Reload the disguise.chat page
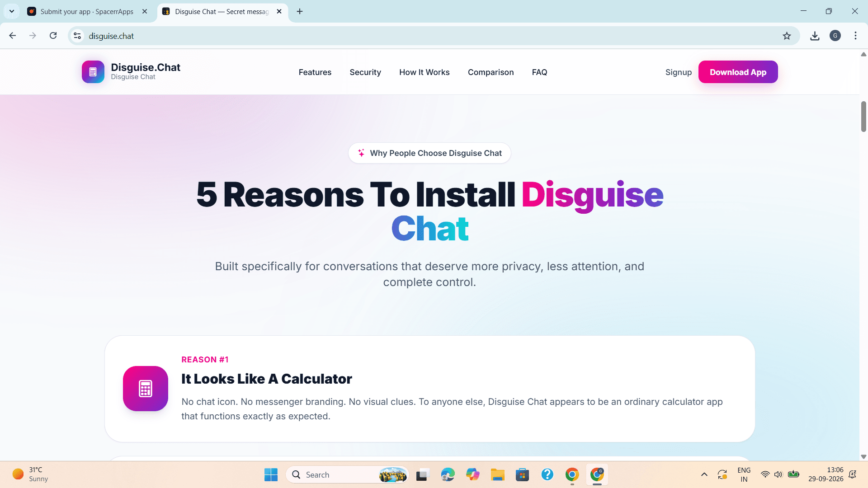Viewport: 868px width, 488px height. (x=53, y=36)
